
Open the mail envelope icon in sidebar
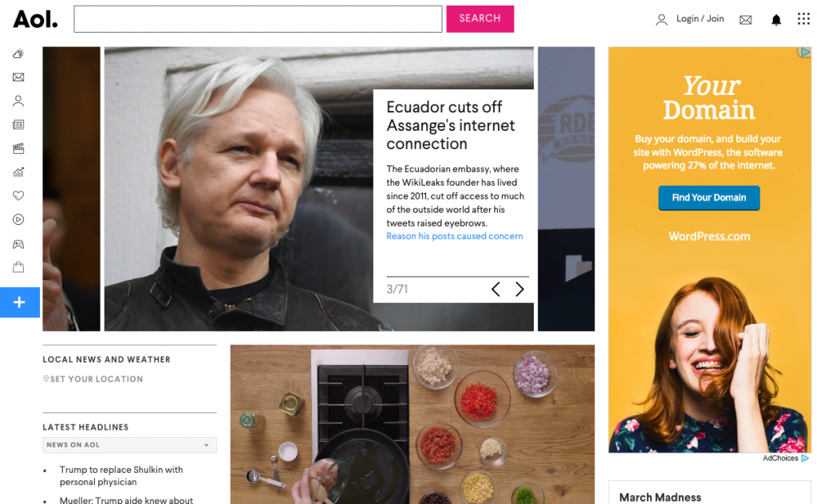pyautogui.click(x=18, y=77)
